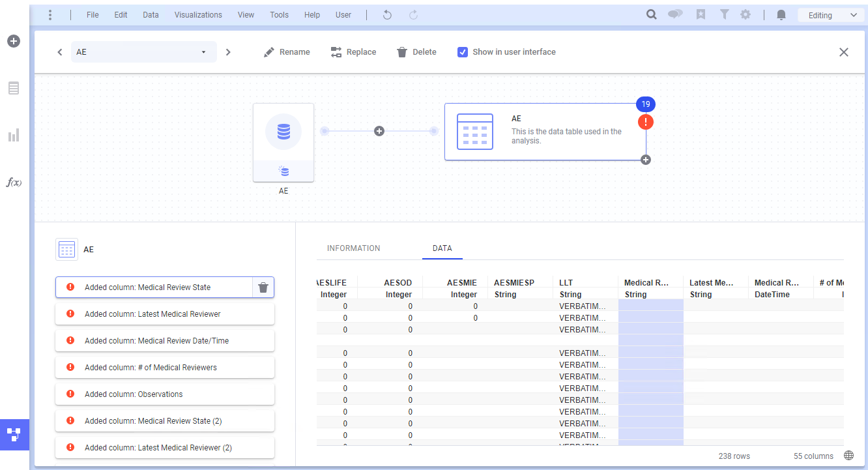Select step Added column: Latest Medical Reviewer (2)
Viewport: 868px width, 470px height.
click(165, 448)
